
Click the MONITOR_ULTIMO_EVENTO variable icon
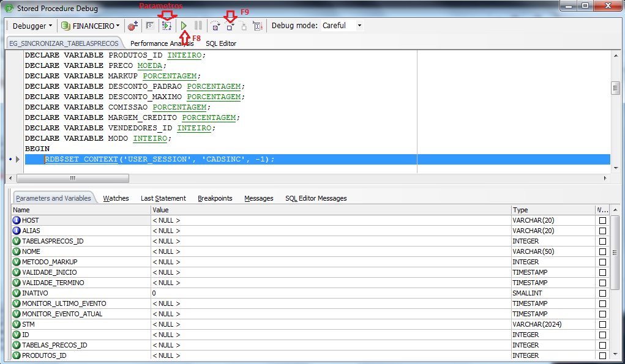(17, 303)
